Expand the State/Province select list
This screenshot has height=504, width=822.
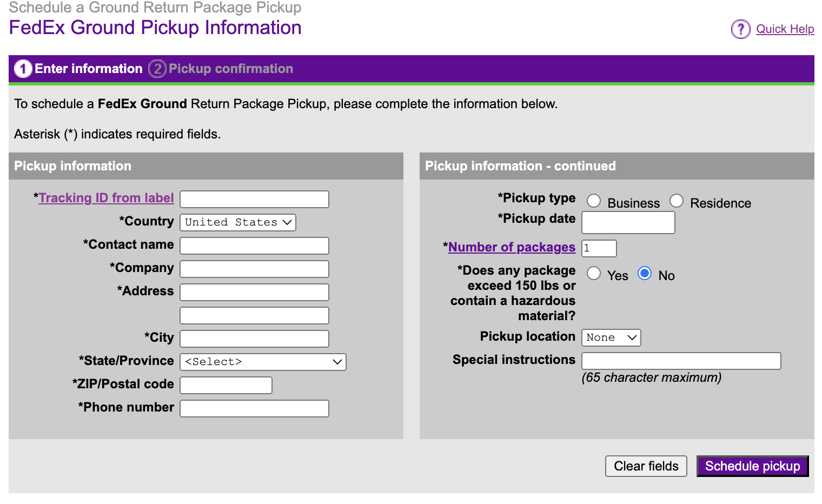coord(263,362)
